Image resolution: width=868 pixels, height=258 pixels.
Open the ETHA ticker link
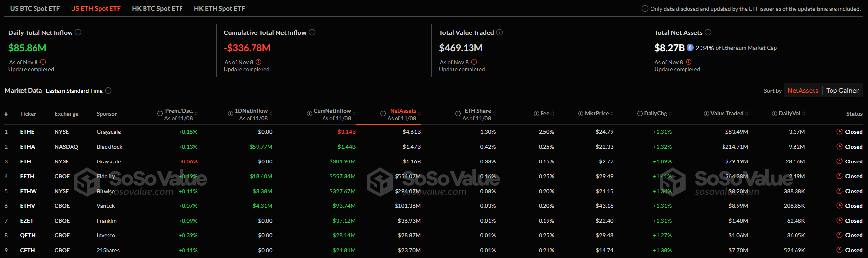point(28,147)
